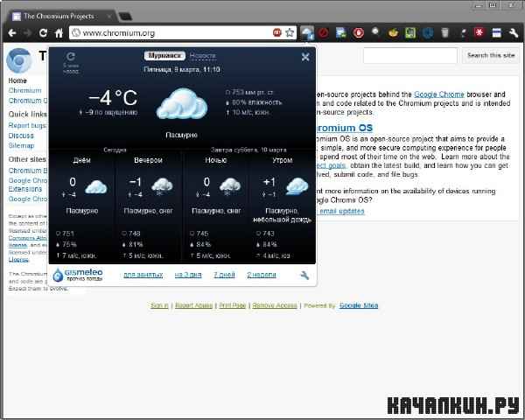This screenshot has height=420, width=525.
Task: Open Google Chrome Extensions sidebar link
Action: click(x=28, y=185)
